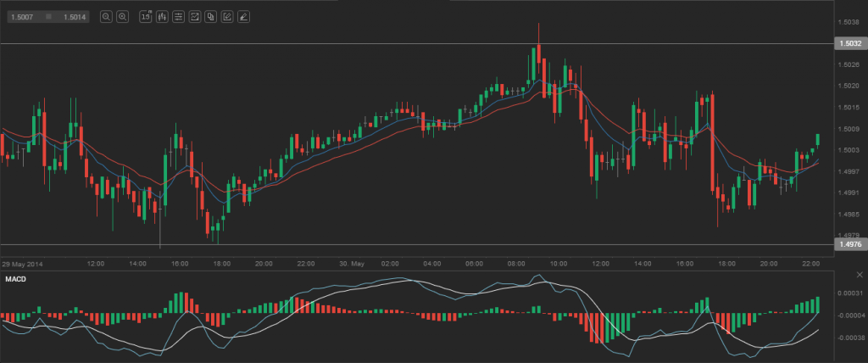Click the MACD panel title label
The height and width of the screenshot is (363, 868).
pyautogui.click(x=15, y=279)
